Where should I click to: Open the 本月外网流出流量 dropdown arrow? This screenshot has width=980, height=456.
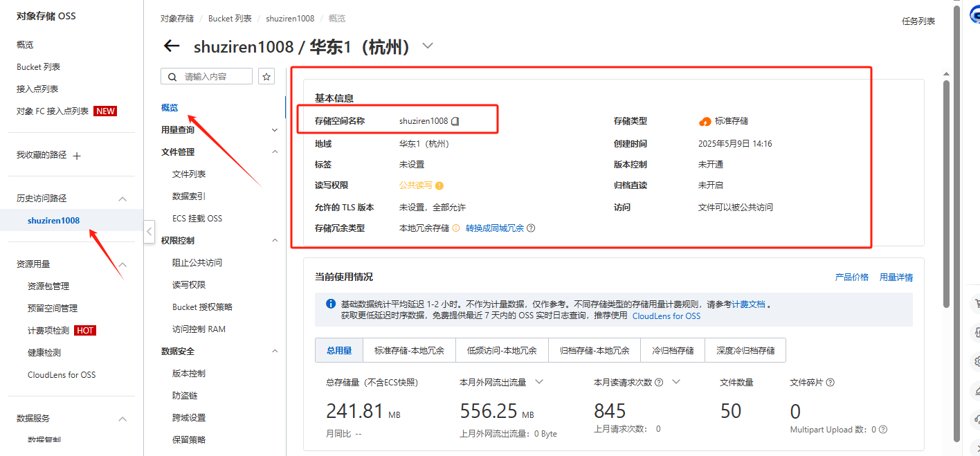539,382
